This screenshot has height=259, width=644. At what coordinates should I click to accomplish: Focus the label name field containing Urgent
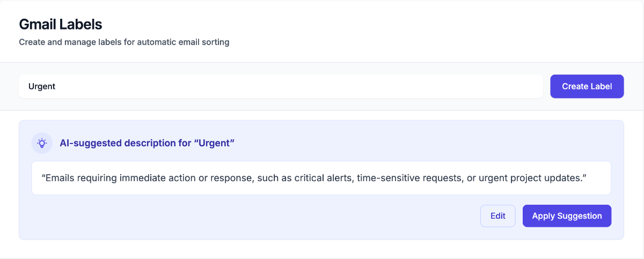pyautogui.click(x=281, y=87)
